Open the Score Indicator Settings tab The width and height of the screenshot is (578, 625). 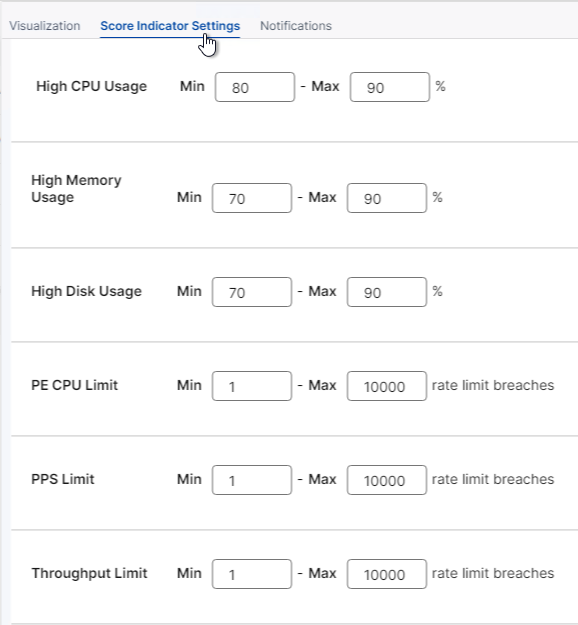(x=170, y=26)
